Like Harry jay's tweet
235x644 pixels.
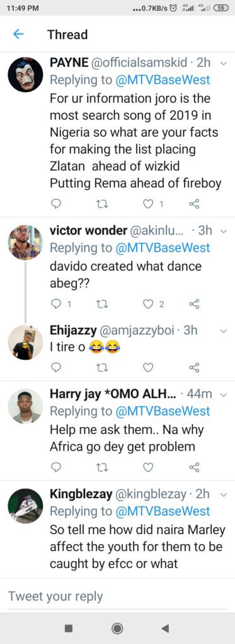(x=148, y=467)
